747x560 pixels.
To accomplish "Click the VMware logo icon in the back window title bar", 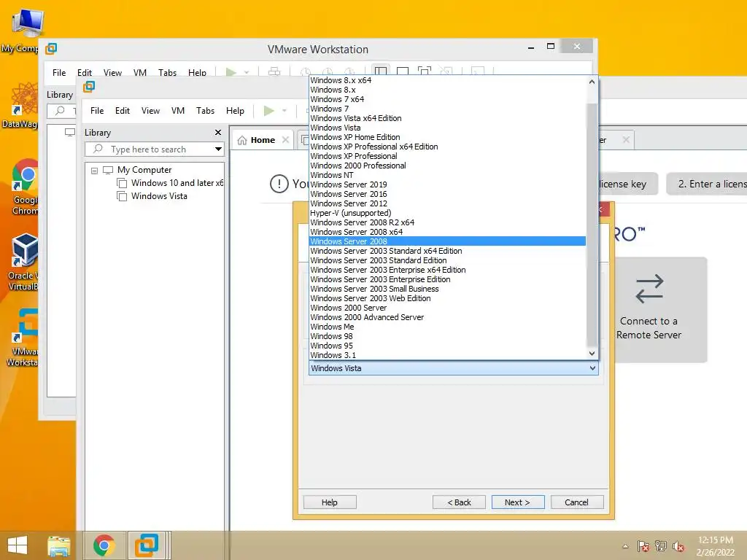I will point(51,49).
